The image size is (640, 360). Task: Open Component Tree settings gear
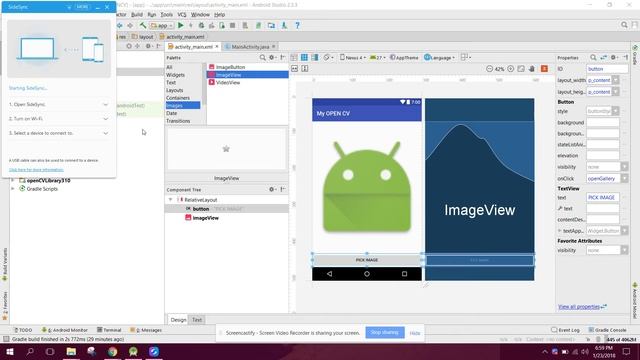click(272, 189)
